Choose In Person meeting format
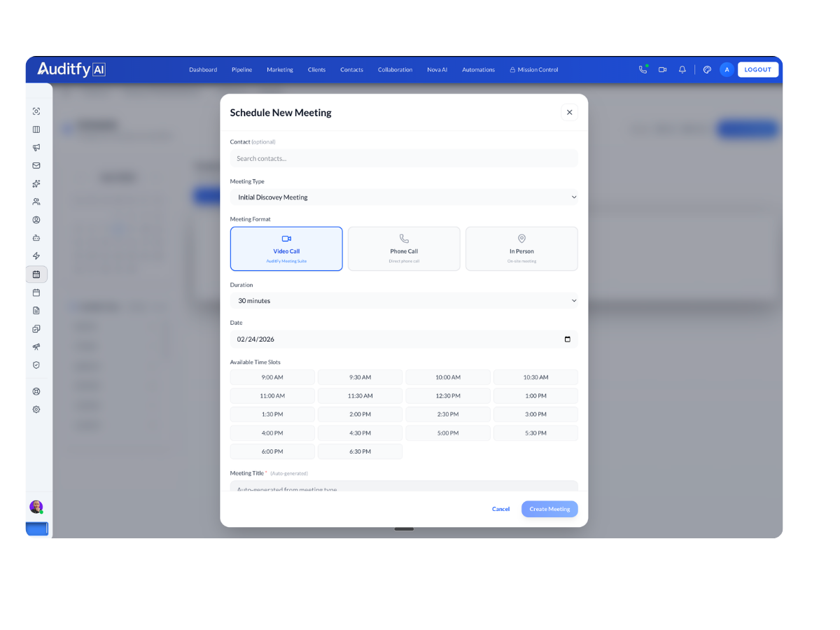 click(521, 248)
